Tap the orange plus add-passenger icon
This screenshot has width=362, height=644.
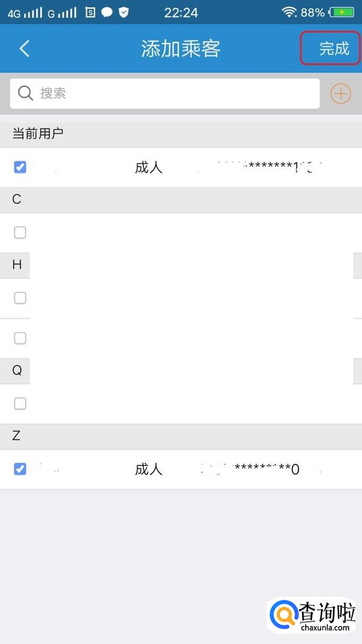click(x=341, y=94)
